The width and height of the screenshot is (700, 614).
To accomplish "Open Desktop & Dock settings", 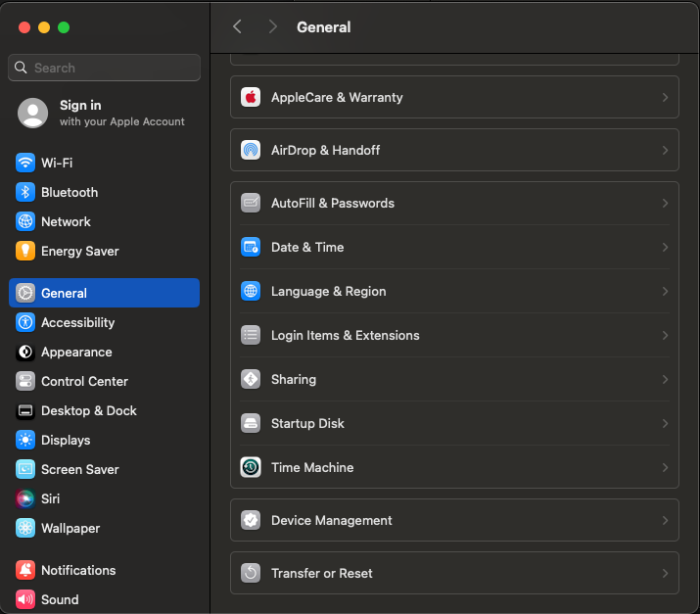I will (104, 411).
